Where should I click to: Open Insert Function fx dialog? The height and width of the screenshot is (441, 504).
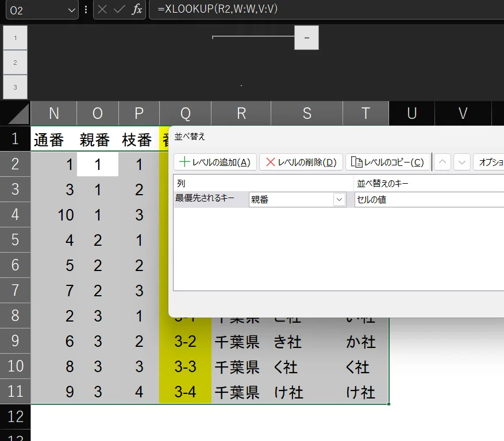pyautogui.click(x=137, y=10)
